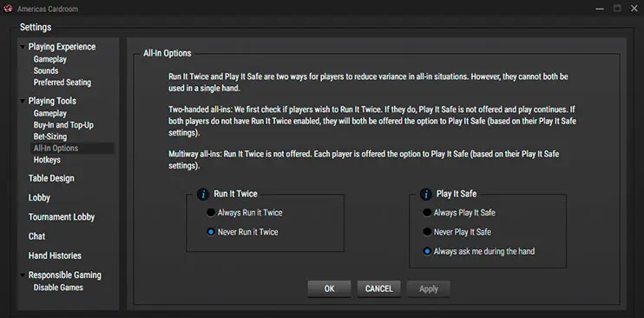
Task: Click the Run It Twice group label
Action: tap(235, 194)
